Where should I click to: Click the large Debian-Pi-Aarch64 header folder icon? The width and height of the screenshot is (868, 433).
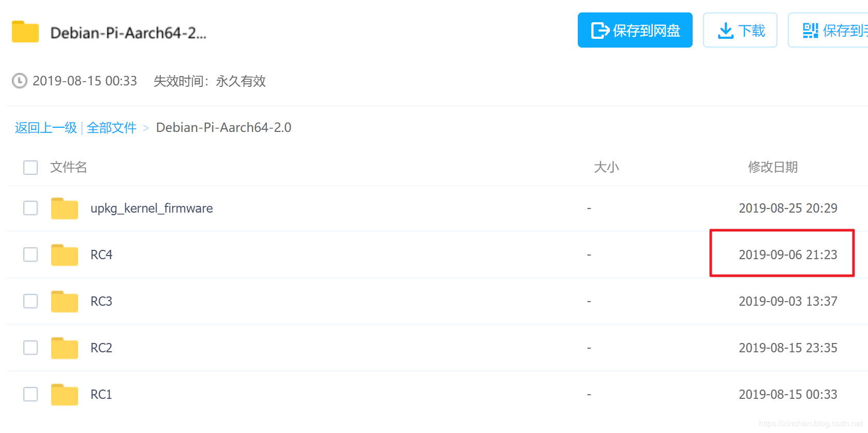[25, 32]
